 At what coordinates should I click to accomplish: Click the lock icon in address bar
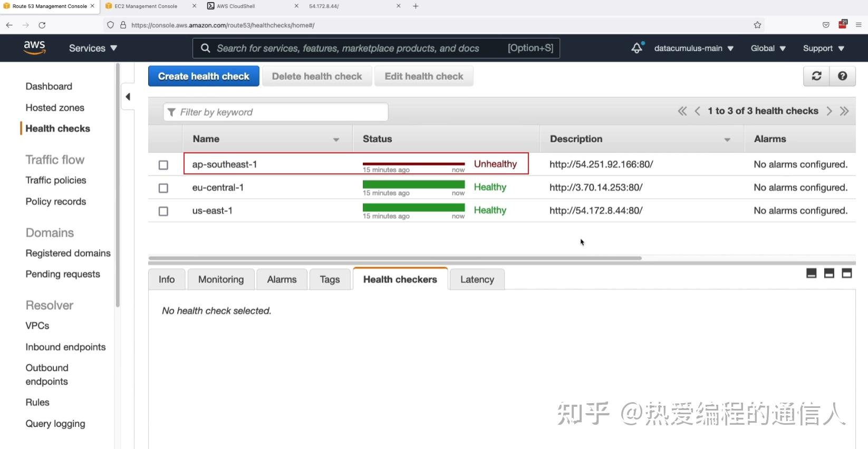tap(123, 25)
